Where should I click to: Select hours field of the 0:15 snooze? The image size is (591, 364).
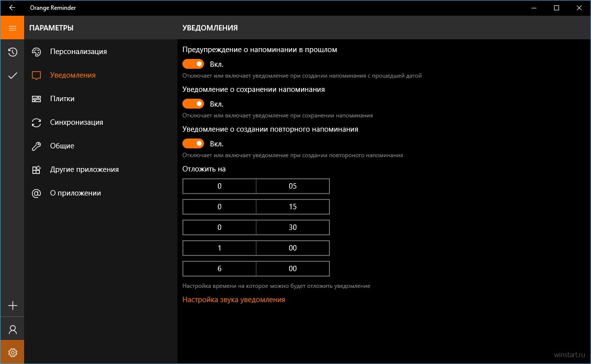(219, 207)
